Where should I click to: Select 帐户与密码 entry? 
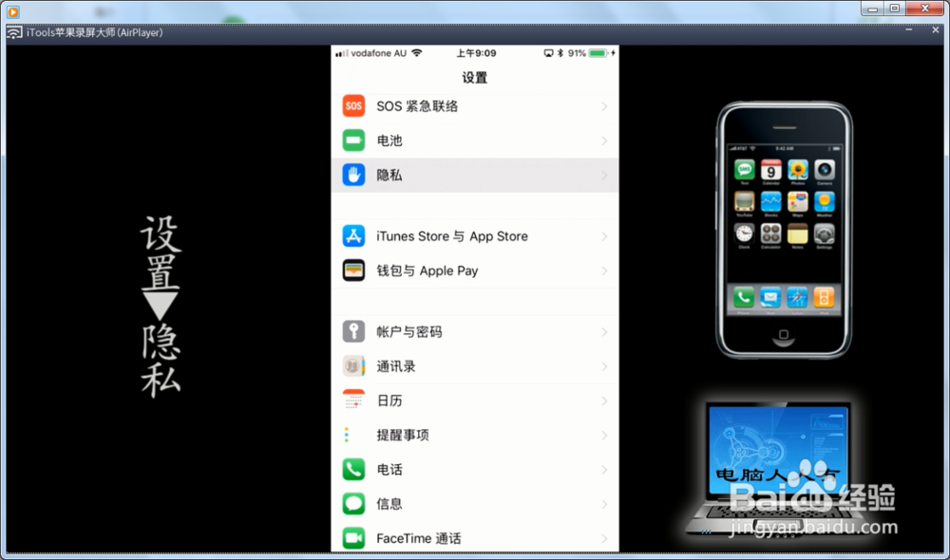[x=475, y=332]
